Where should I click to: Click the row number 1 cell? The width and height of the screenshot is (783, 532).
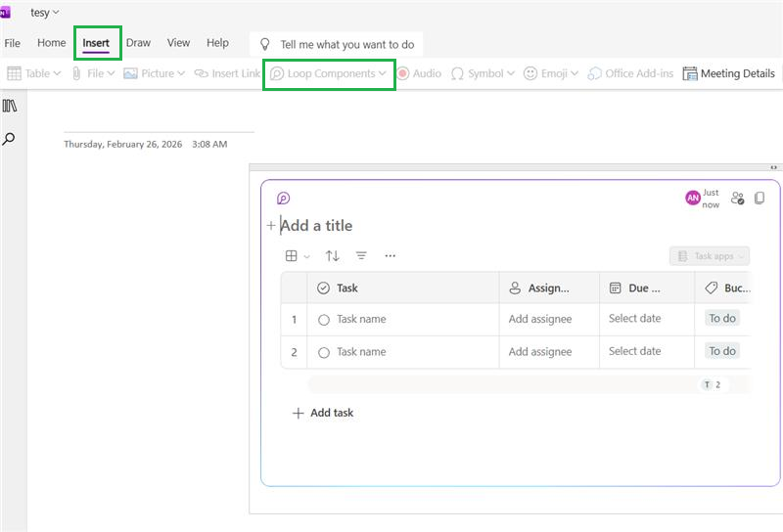(295, 320)
